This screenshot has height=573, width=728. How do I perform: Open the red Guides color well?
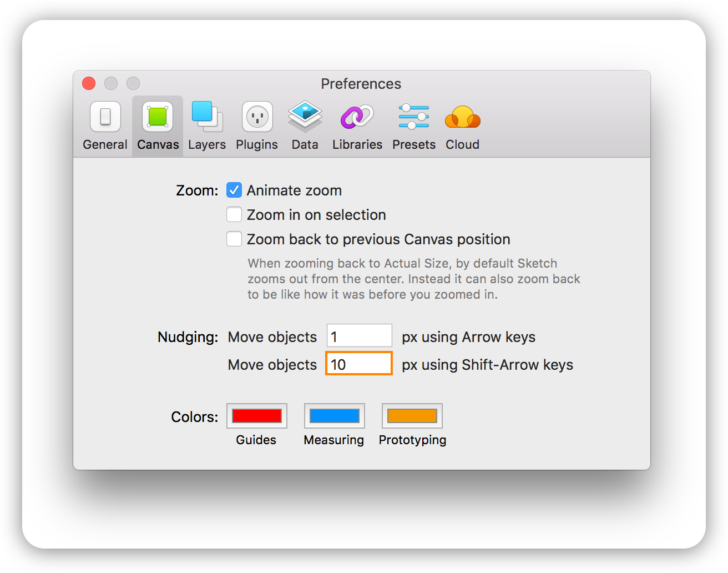[257, 416]
